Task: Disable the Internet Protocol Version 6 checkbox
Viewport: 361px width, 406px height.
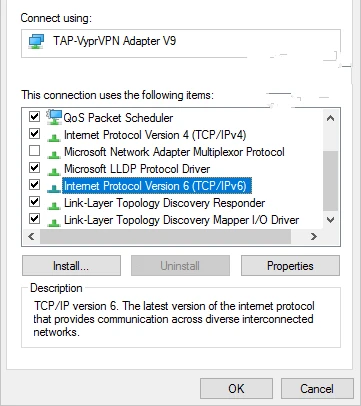Action: pyautogui.click(x=34, y=185)
